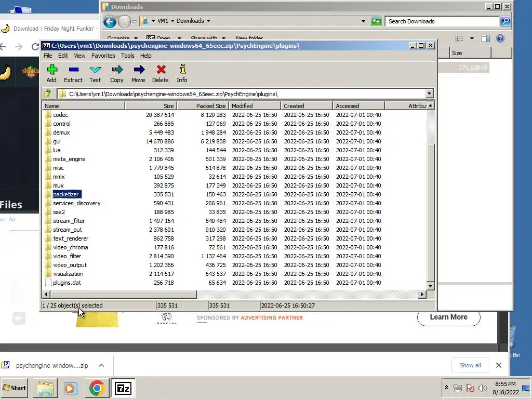Select the codec folder icon
This screenshot has width=532, height=399.
48,115
